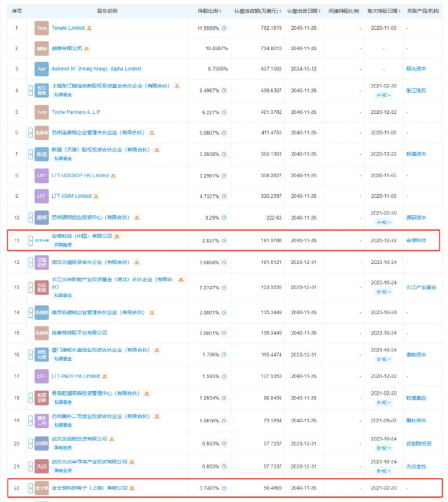Expand row 22 shareholder with plus button
Viewport: 448px width, 502px height.
(30, 488)
